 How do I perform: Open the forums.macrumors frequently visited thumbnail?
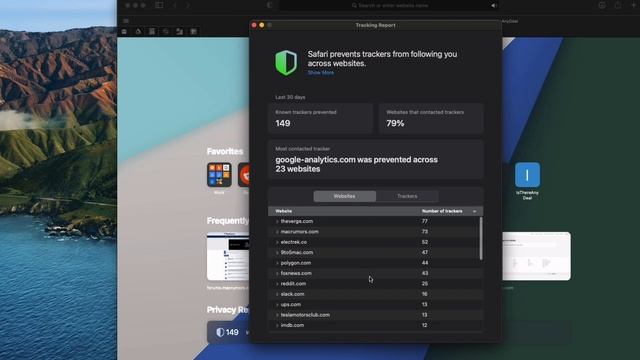(228, 256)
